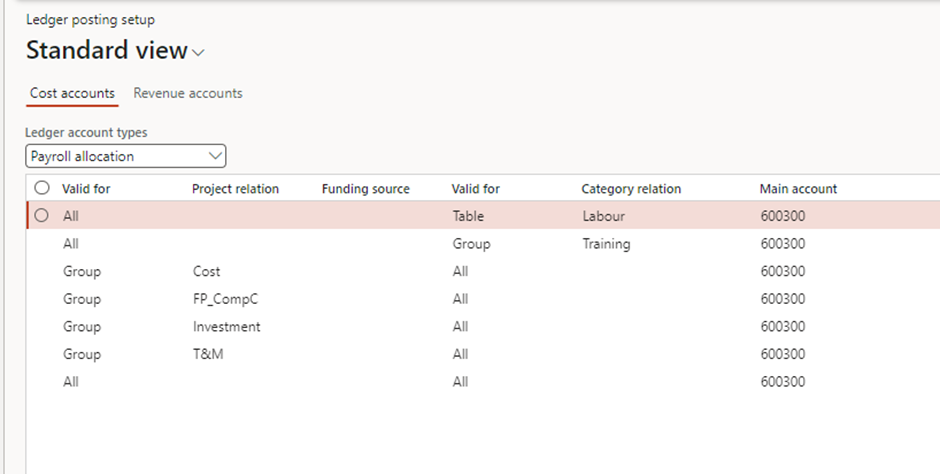Click main account 600300 in Labour row
The image size is (940, 474).
point(783,216)
